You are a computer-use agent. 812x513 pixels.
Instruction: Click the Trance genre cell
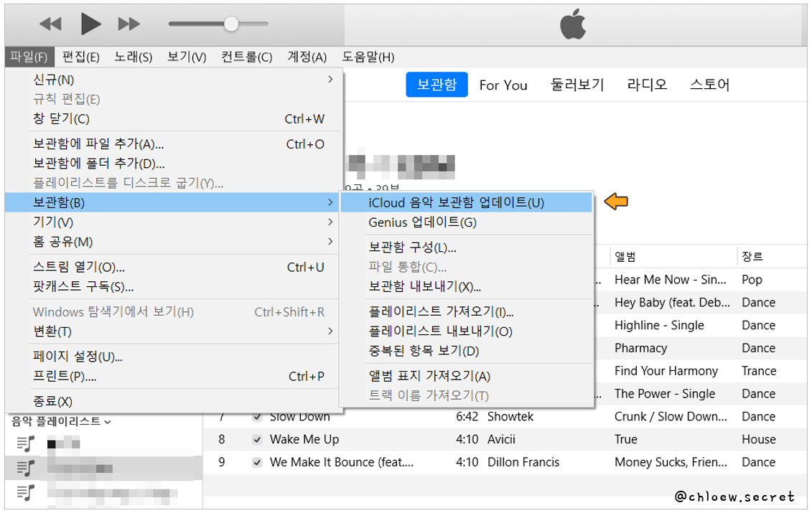point(759,371)
